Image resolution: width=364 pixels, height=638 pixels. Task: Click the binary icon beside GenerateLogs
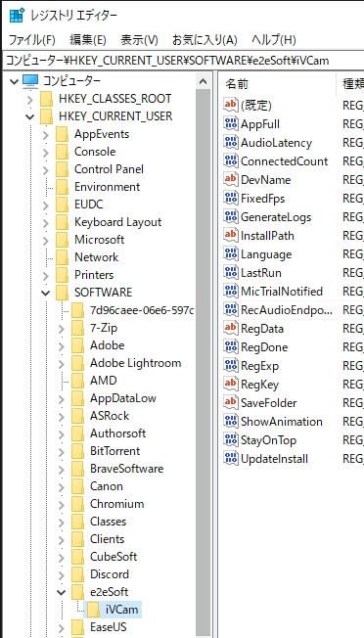[x=231, y=217]
